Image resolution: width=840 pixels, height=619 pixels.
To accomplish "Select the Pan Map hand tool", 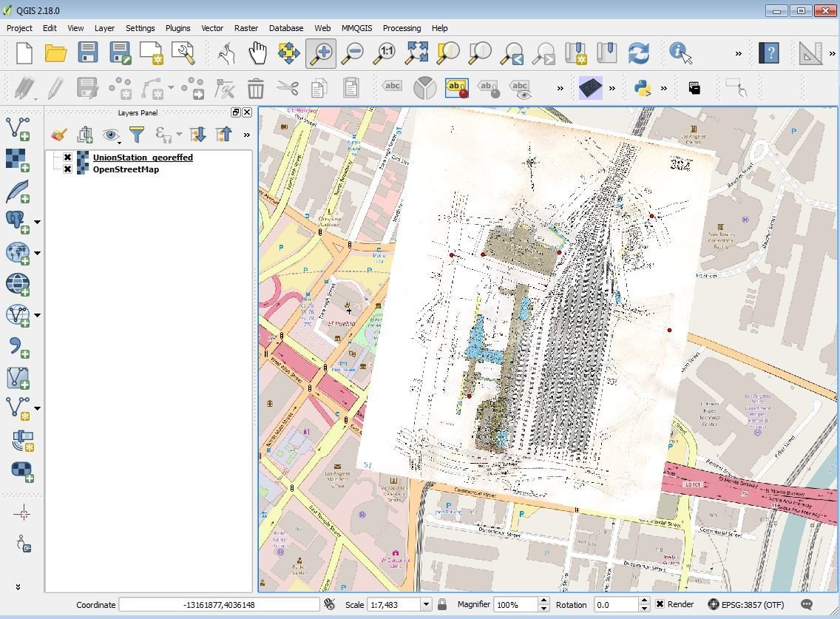I will tap(257, 53).
